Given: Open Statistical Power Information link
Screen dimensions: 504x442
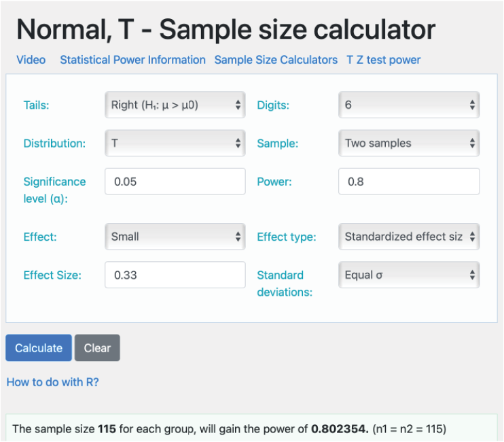Looking at the screenshot, I should (x=132, y=60).
